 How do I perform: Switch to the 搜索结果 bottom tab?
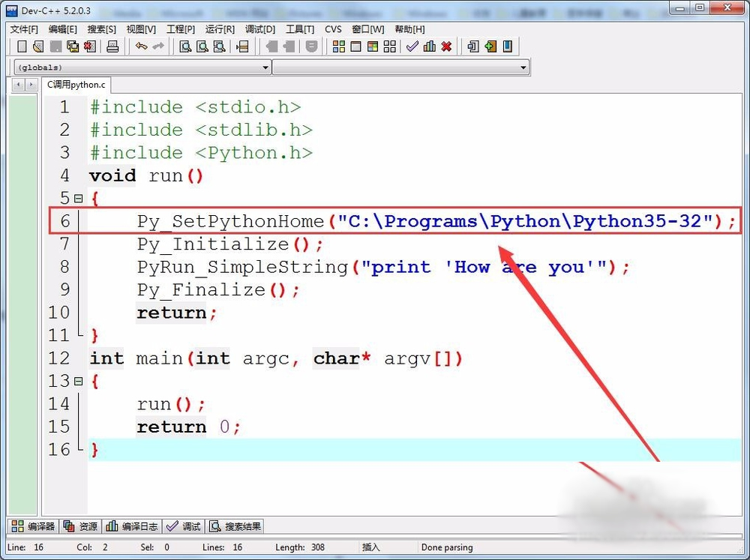[x=235, y=526]
